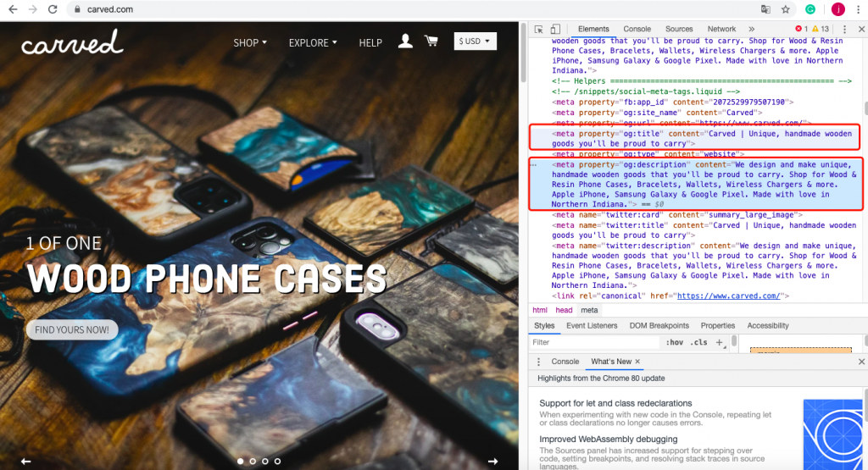Image resolution: width=868 pixels, height=470 pixels.
Task: Toggle the device toolbar icon
Action: pyautogui.click(x=555, y=30)
